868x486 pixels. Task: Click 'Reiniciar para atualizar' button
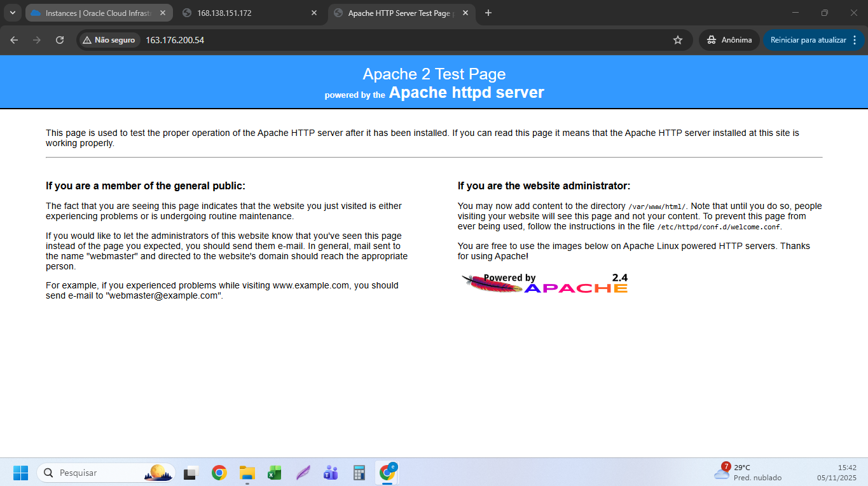[x=808, y=40]
